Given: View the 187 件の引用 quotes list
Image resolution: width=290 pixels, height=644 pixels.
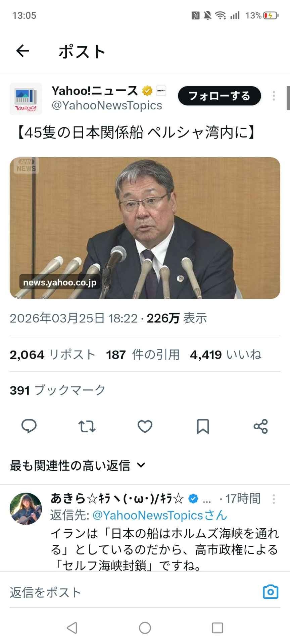Looking at the screenshot, I should (x=143, y=355).
